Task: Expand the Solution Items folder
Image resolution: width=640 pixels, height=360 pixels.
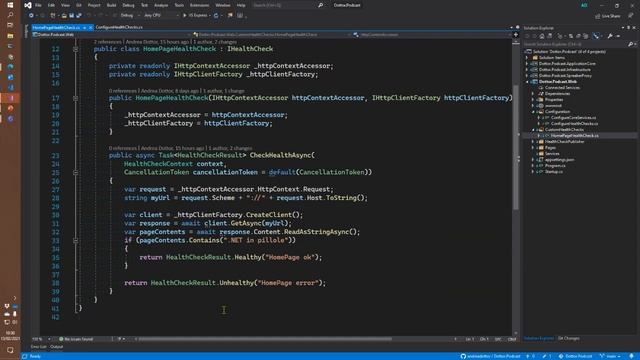Action: 527,58
